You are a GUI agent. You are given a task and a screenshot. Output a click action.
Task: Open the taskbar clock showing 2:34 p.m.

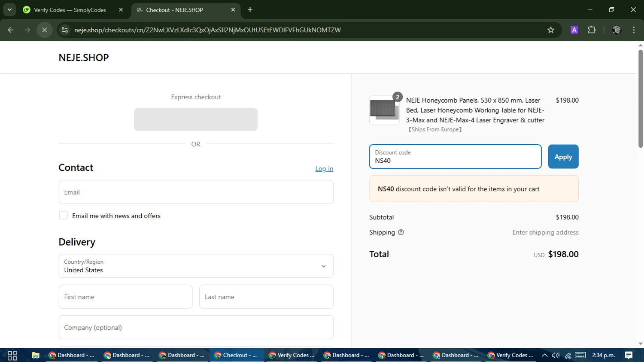coord(604,355)
